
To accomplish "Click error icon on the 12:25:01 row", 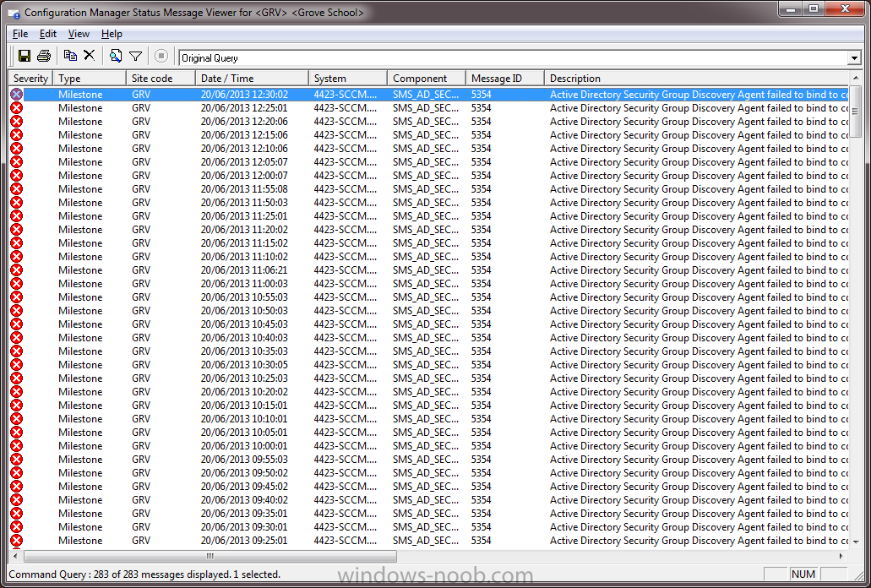I will pyautogui.click(x=17, y=108).
